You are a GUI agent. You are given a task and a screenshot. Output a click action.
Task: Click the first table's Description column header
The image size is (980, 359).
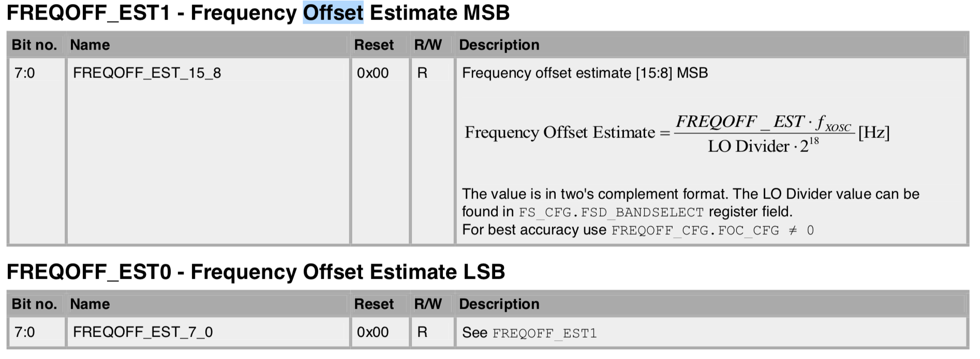point(499,45)
